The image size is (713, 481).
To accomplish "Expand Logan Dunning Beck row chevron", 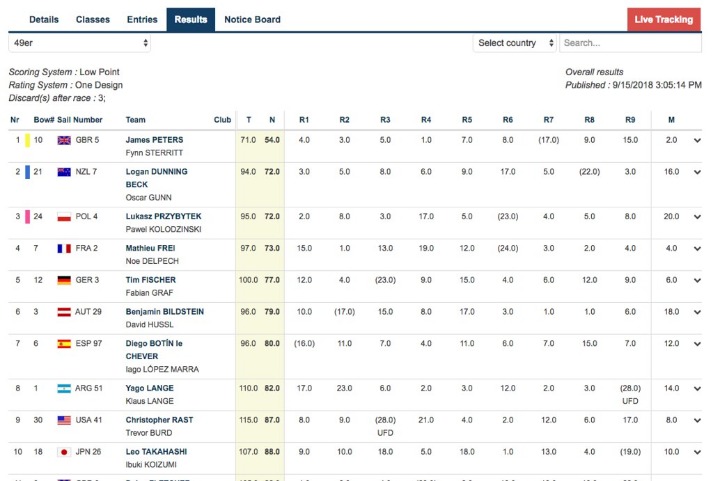I will pos(697,172).
